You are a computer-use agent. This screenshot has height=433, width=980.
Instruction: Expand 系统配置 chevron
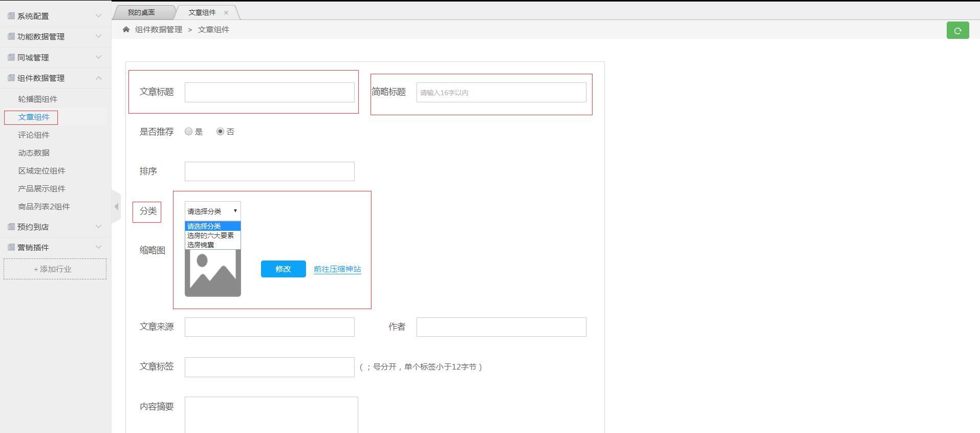tap(99, 16)
